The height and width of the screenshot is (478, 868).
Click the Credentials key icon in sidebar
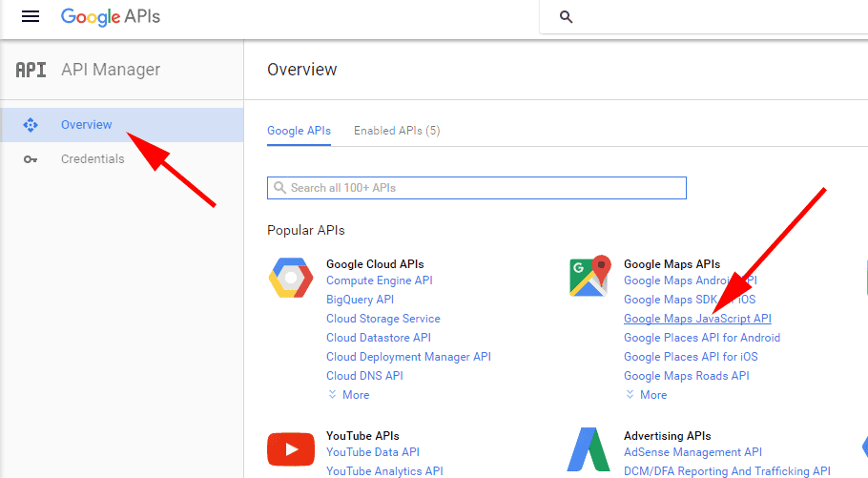point(30,159)
